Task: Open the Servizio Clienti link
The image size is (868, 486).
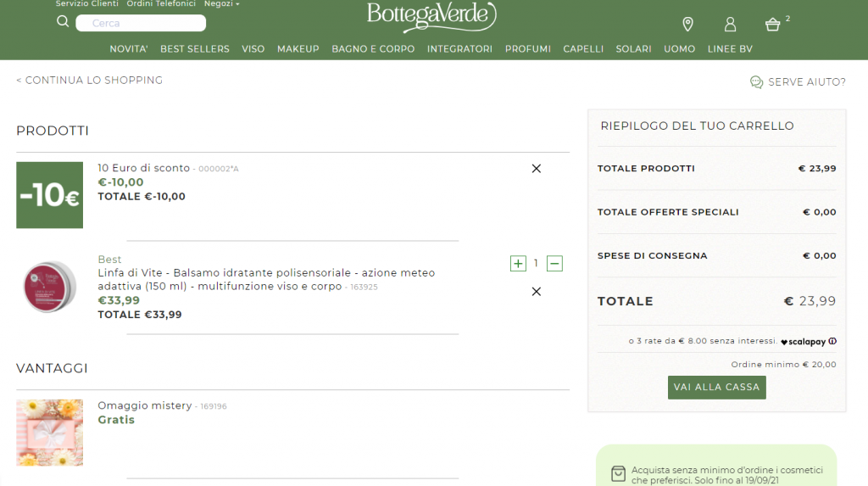Action: [x=86, y=4]
